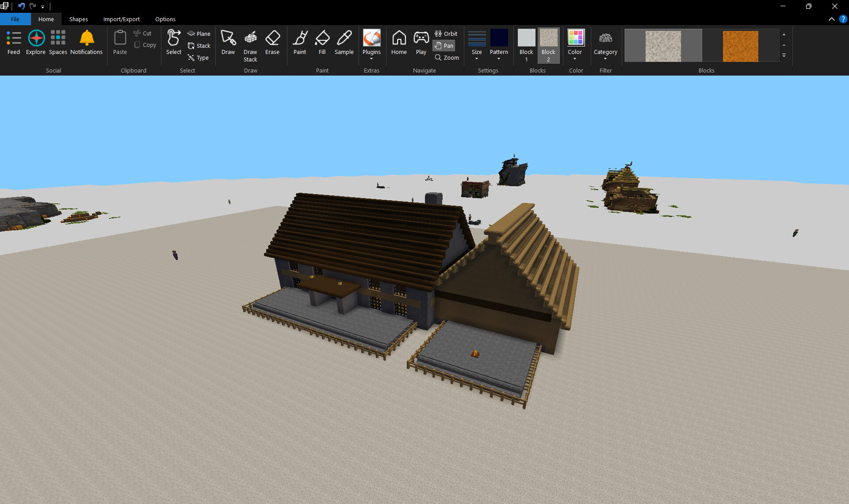Open the Category filter dropdown
This screenshot has width=849, height=504.
pyautogui.click(x=605, y=45)
